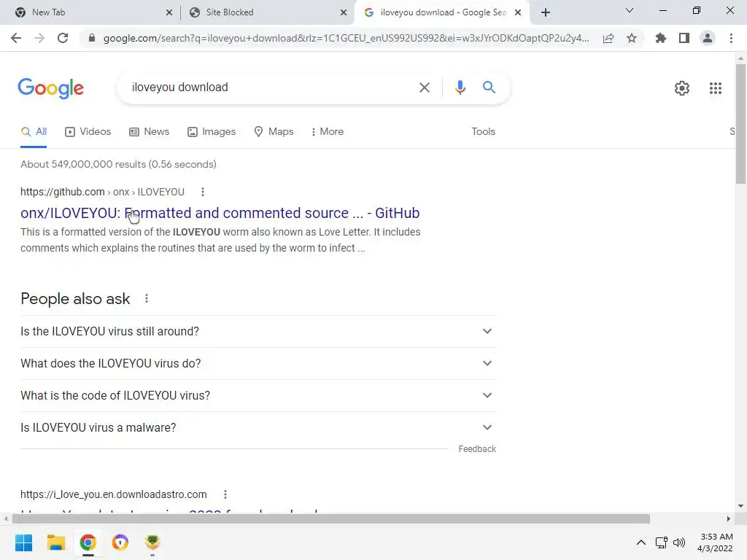Close the New Tab tab
This screenshot has height=560, width=747.
[x=169, y=13]
